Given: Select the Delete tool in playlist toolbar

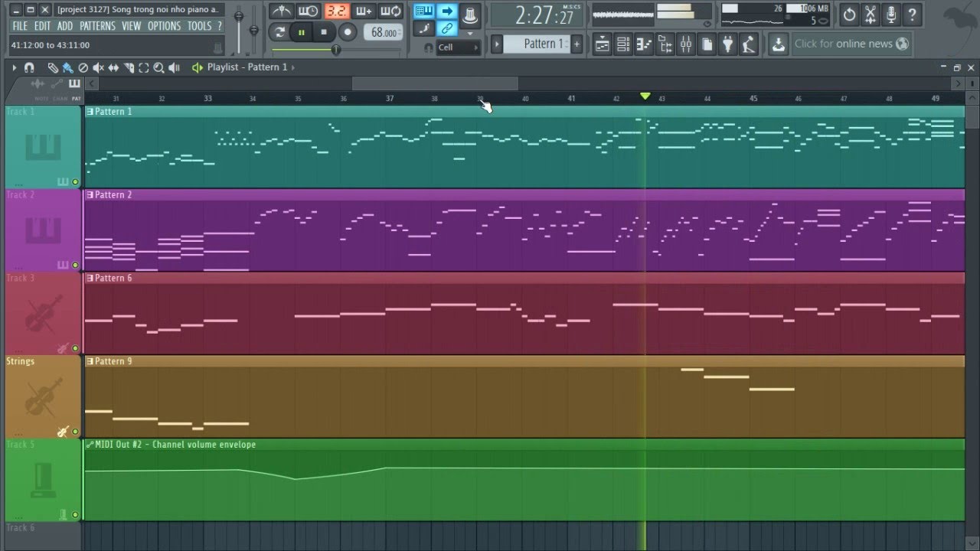Looking at the screenshot, I should [83, 67].
